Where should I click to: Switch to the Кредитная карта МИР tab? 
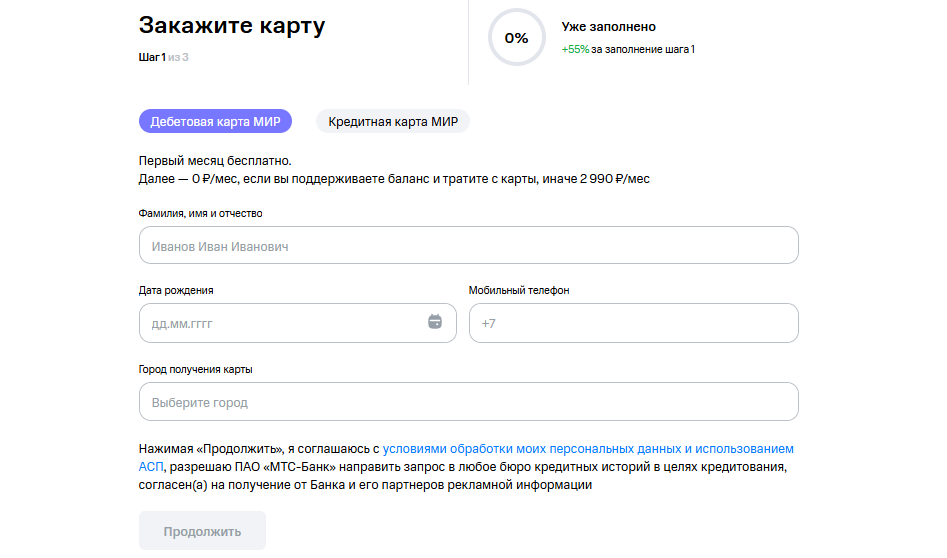393,122
